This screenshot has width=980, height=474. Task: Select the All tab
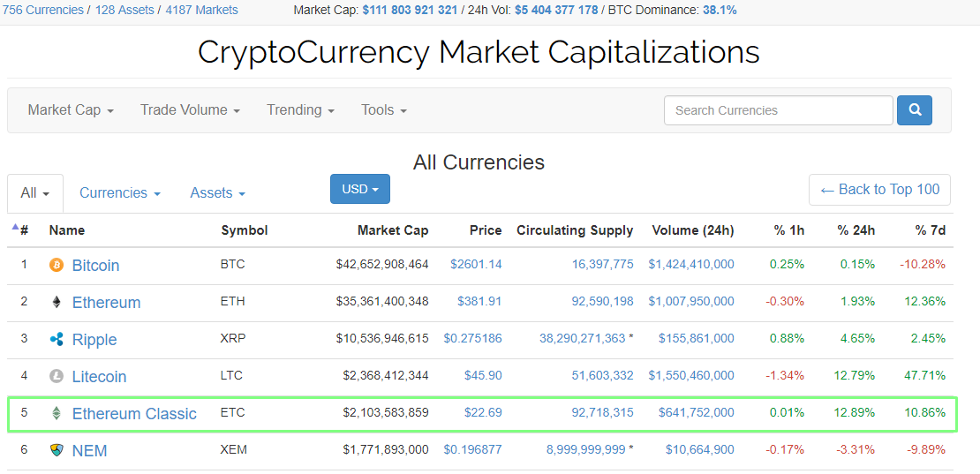(35, 193)
